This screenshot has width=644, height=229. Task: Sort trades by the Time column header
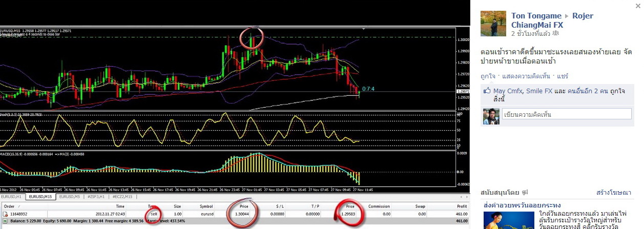[120, 206]
